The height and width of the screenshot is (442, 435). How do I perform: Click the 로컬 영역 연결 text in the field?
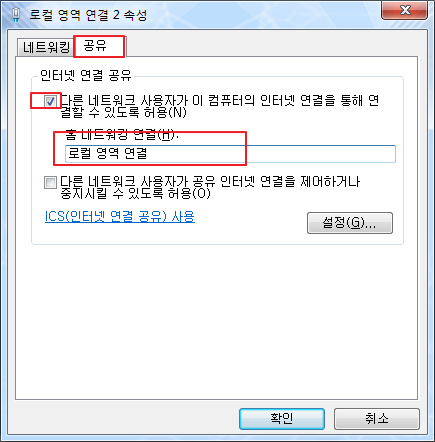(x=107, y=153)
